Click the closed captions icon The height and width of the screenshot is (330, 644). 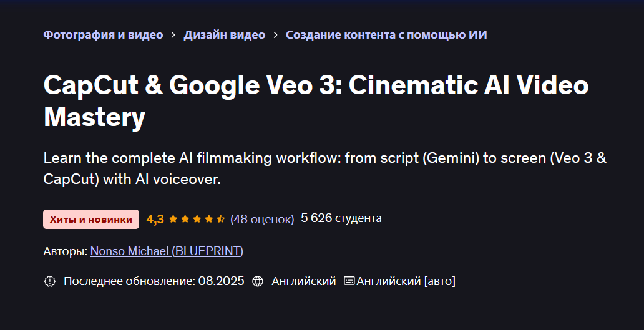point(349,281)
